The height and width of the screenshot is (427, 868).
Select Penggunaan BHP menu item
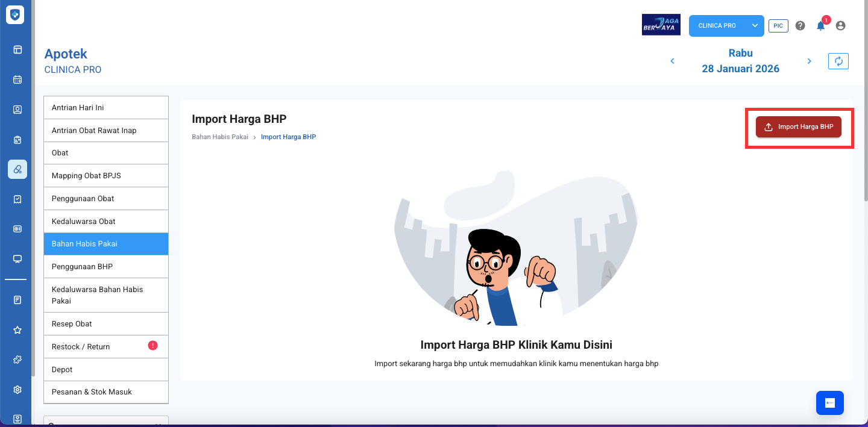106,267
